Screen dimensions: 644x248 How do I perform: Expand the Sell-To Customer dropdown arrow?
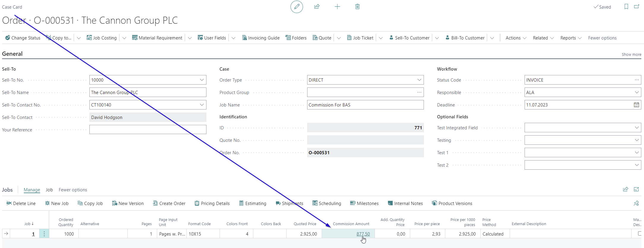437,38
